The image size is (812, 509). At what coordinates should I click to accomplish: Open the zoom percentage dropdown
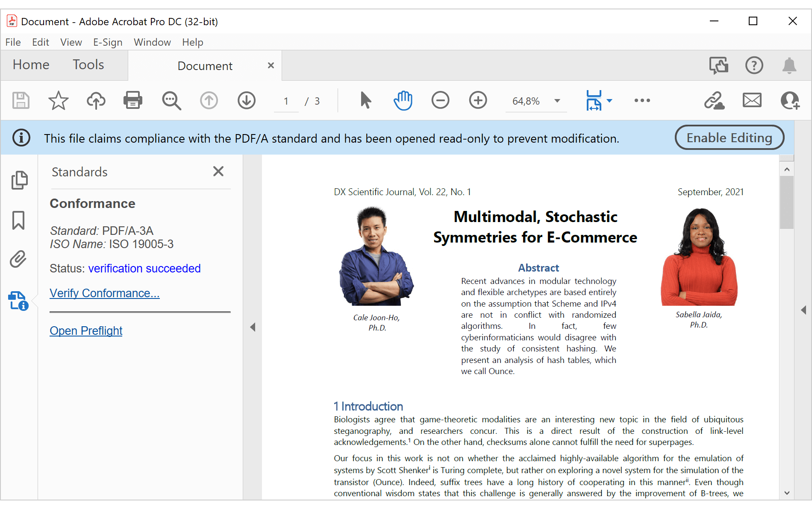tap(556, 101)
